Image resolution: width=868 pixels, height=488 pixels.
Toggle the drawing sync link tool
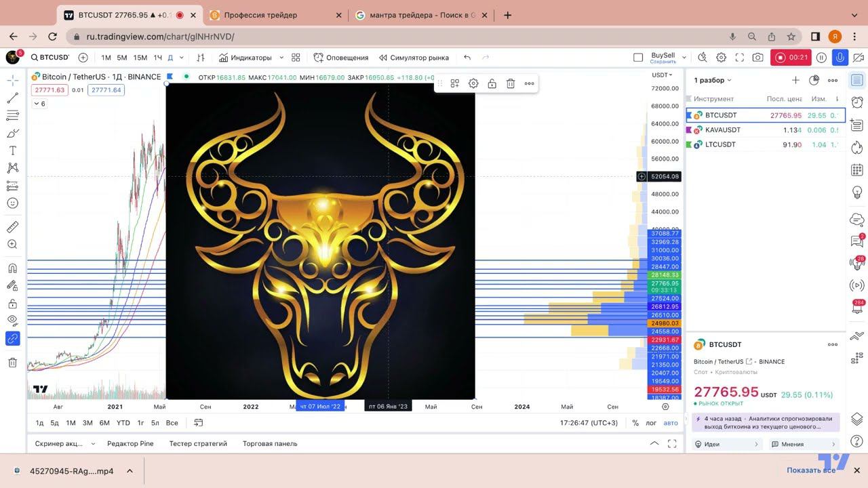coord(12,338)
